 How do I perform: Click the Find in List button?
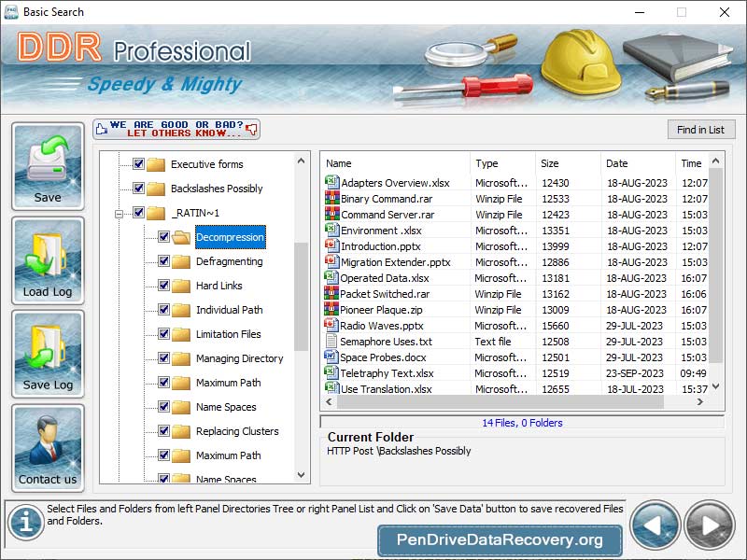click(x=701, y=129)
